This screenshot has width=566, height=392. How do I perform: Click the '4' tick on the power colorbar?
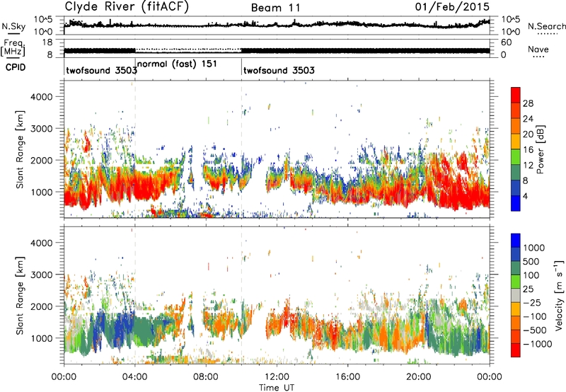click(x=526, y=196)
